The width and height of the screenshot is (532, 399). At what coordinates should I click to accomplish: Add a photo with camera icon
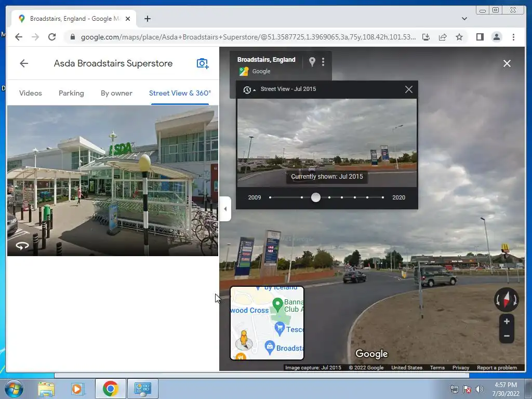click(202, 63)
